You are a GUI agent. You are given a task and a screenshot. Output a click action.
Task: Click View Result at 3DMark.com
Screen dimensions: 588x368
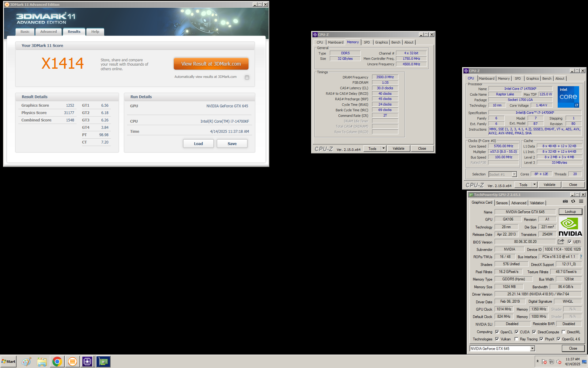pos(211,64)
